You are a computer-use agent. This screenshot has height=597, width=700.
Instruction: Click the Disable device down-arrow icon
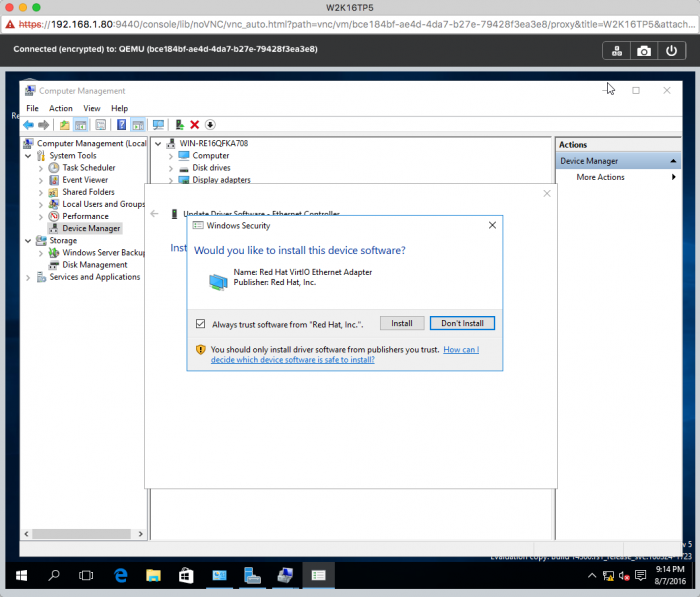210,125
